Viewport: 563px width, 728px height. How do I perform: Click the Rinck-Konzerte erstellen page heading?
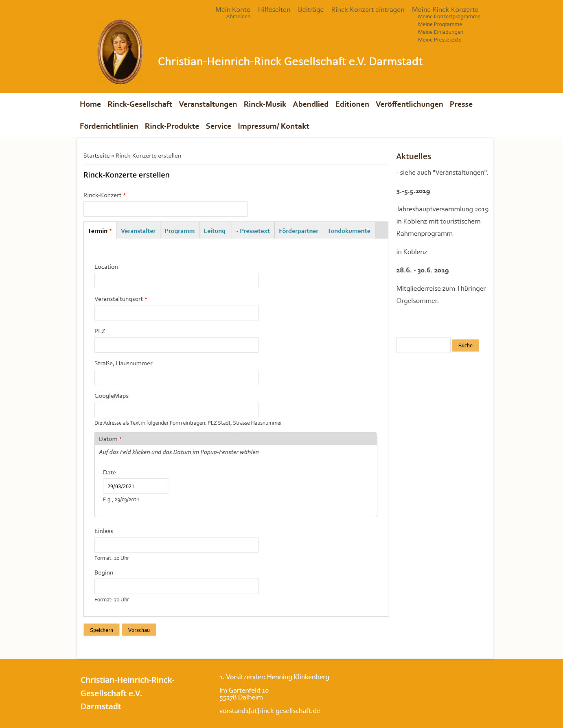(x=127, y=175)
